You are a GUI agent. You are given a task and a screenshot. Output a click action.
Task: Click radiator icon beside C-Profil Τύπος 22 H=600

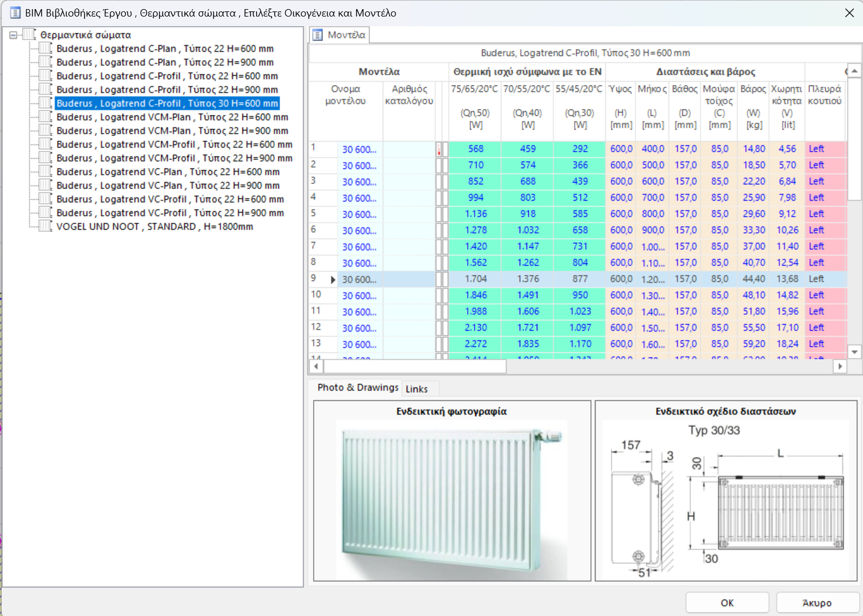(x=46, y=76)
